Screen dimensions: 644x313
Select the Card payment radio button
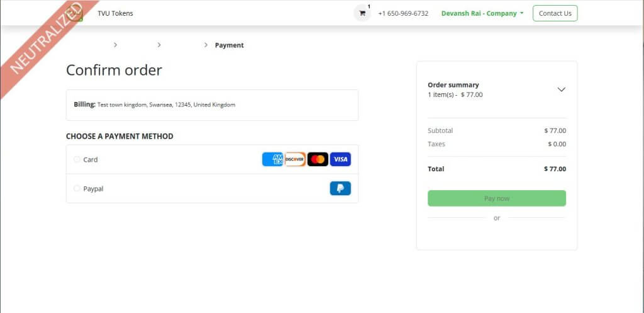click(x=77, y=159)
